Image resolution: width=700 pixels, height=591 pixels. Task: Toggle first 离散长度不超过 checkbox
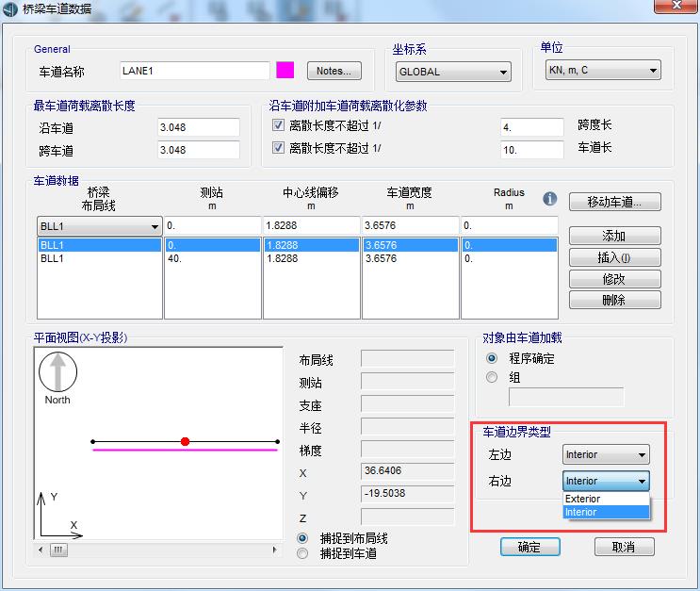278,125
